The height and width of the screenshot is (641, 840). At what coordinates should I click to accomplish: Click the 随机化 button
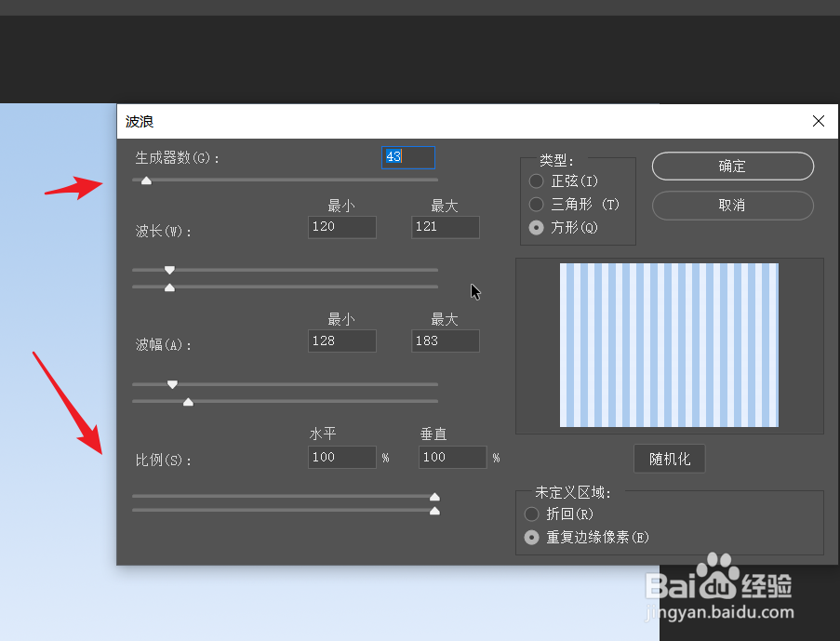click(x=669, y=459)
